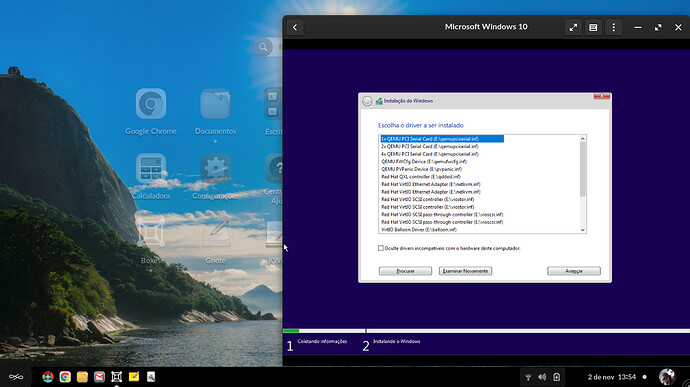690x387 pixels.
Task: Go back in the Boxes window header
Action: [x=295, y=27]
